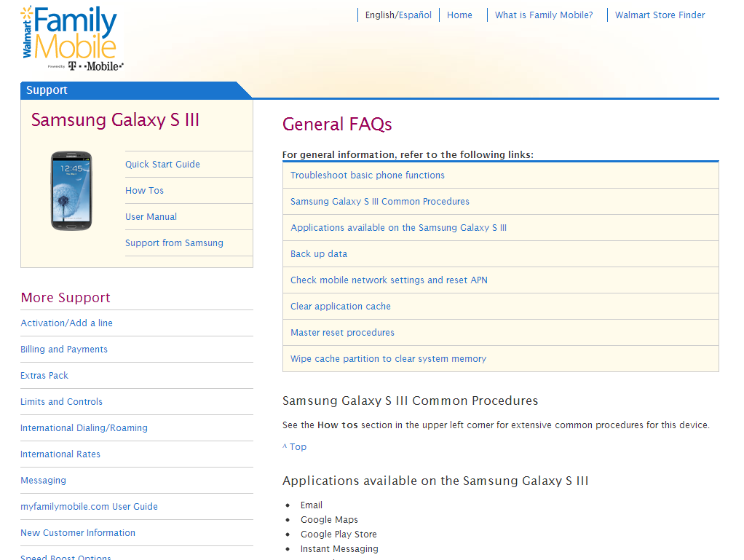Switch language to Español

[x=415, y=15]
